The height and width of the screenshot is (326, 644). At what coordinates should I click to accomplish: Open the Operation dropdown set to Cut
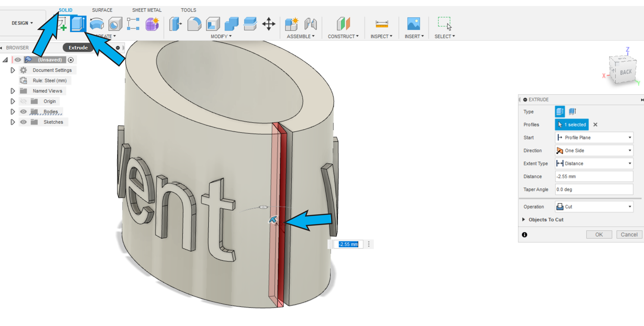coord(594,207)
